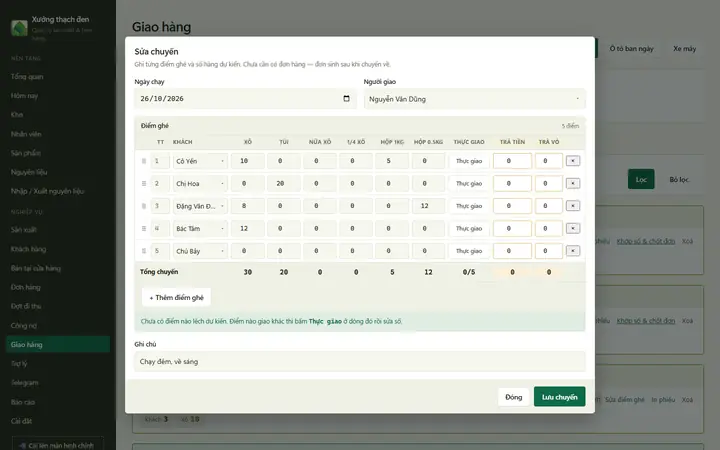Click the Ghi chú note field
The width and height of the screenshot is (720, 450).
pos(360,361)
